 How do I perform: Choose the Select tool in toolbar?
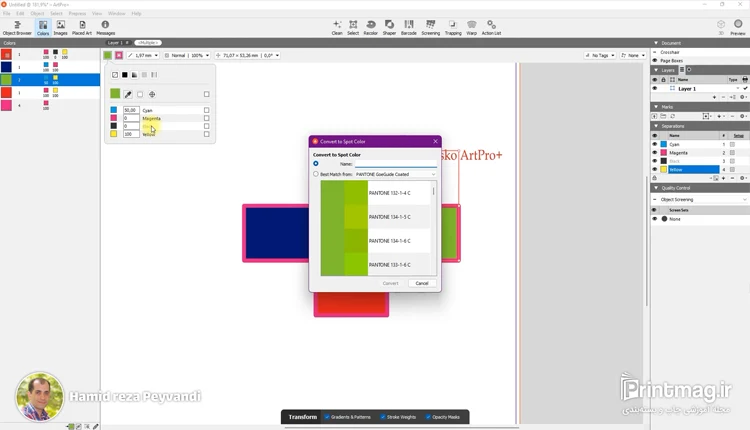pos(353,28)
